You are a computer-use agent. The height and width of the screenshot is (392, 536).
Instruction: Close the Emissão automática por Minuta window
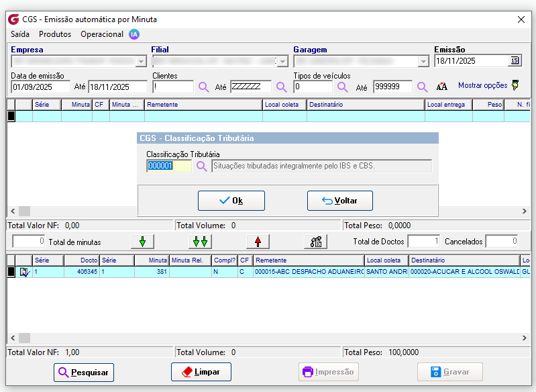pyautogui.click(x=521, y=19)
